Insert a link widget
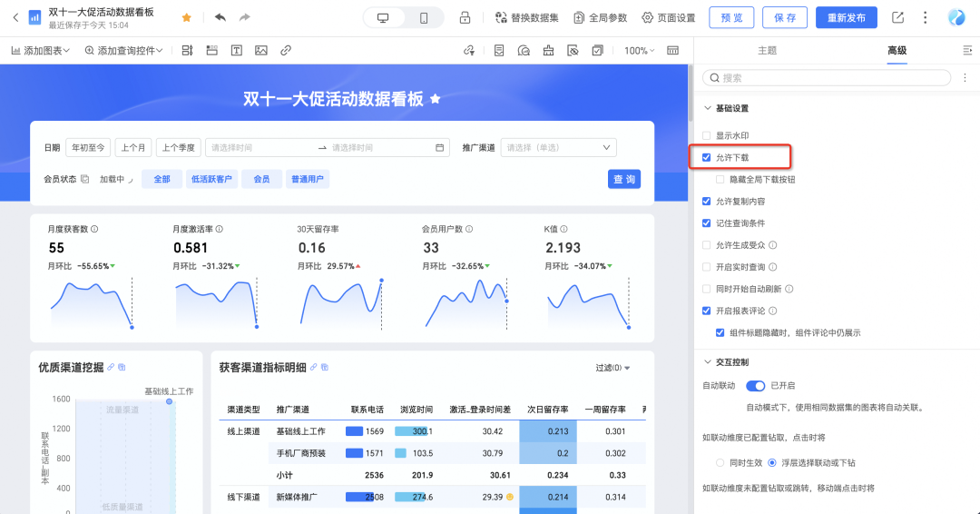The height and width of the screenshot is (514, 980). pos(286,51)
